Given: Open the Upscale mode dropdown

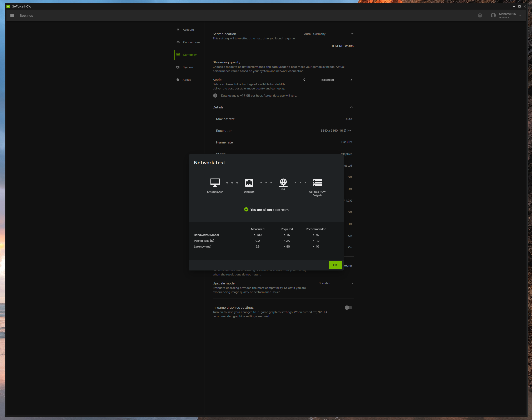Looking at the screenshot, I should (x=336, y=283).
